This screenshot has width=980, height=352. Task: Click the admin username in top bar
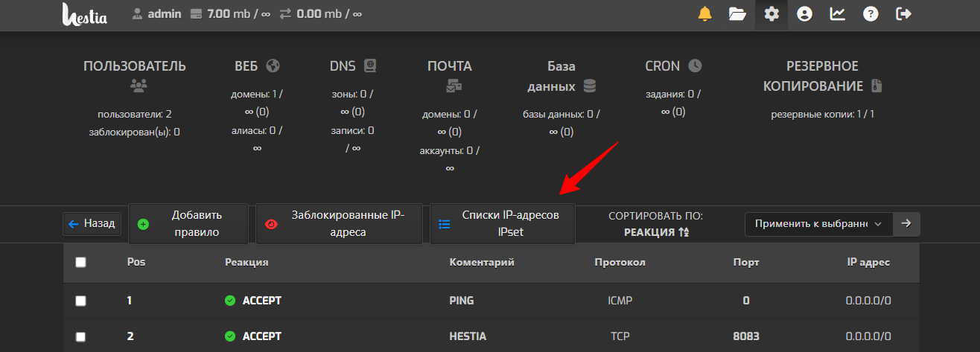click(164, 14)
